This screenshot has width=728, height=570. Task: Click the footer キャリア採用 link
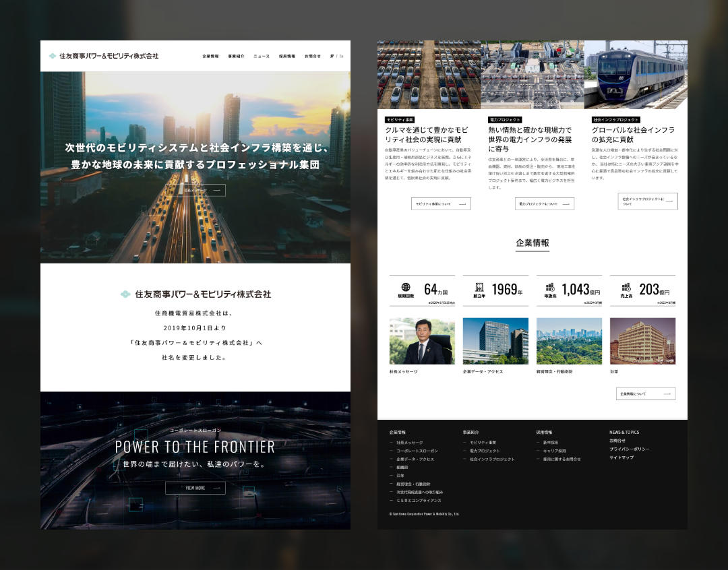pos(554,451)
